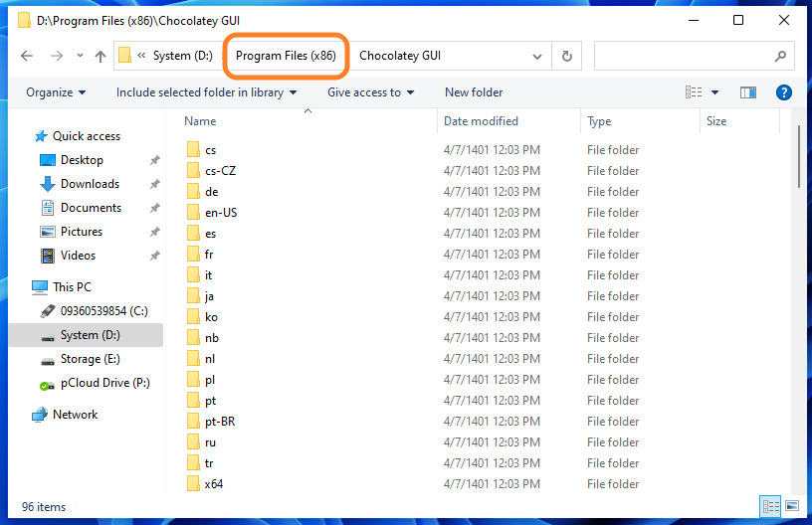Click the pin icon next to Videos

click(154, 256)
